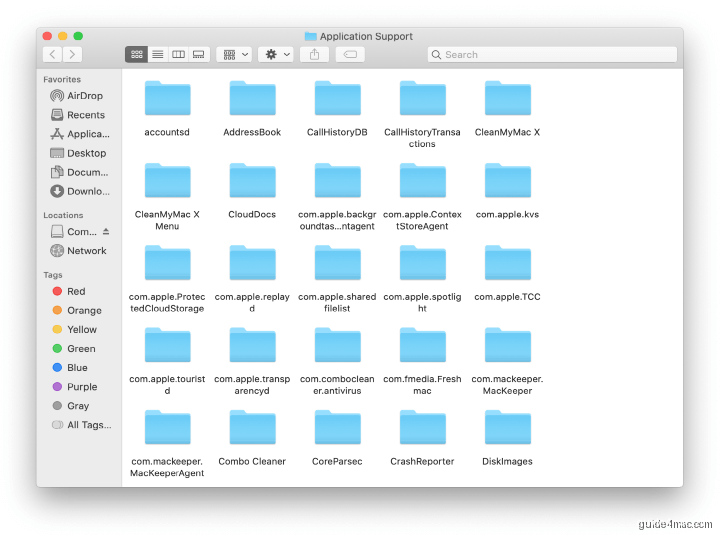The height and width of the screenshot is (535, 720).
Task: Close the Finder window with red button
Action: click(47, 36)
